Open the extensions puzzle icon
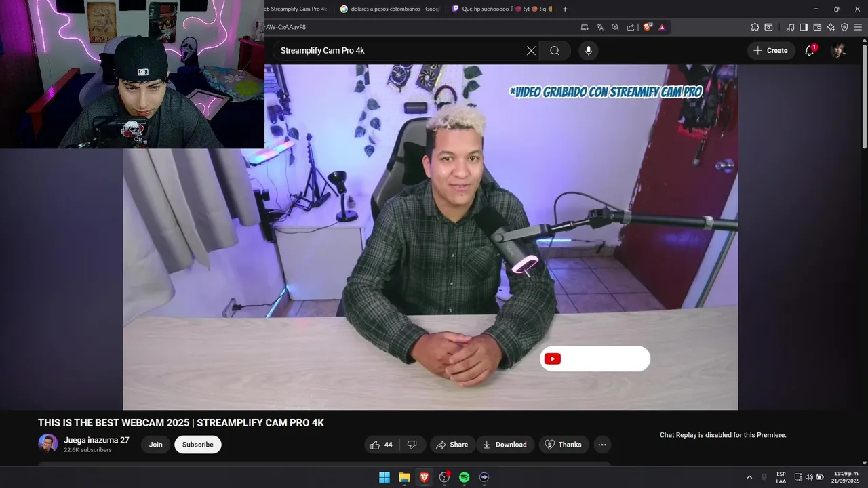The width and height of the screenshot is (868, 488). tap(755, 27)
